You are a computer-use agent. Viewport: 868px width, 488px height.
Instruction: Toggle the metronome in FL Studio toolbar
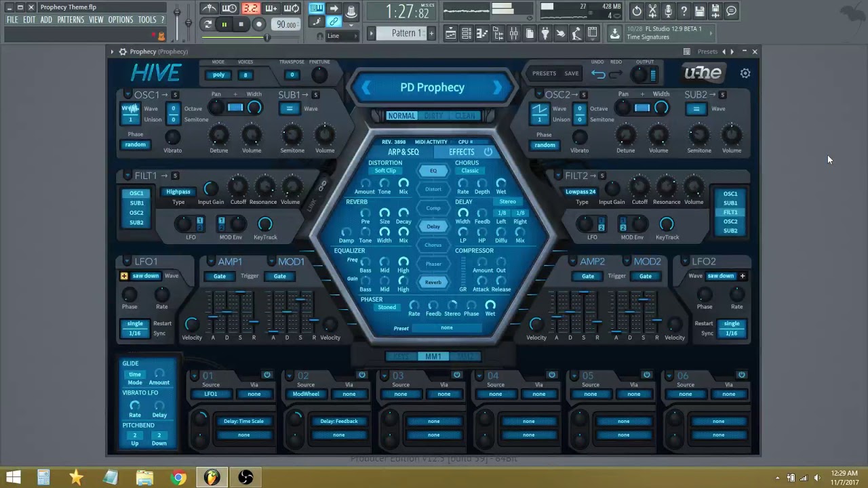pyautogui.click(x=210, y=9)
